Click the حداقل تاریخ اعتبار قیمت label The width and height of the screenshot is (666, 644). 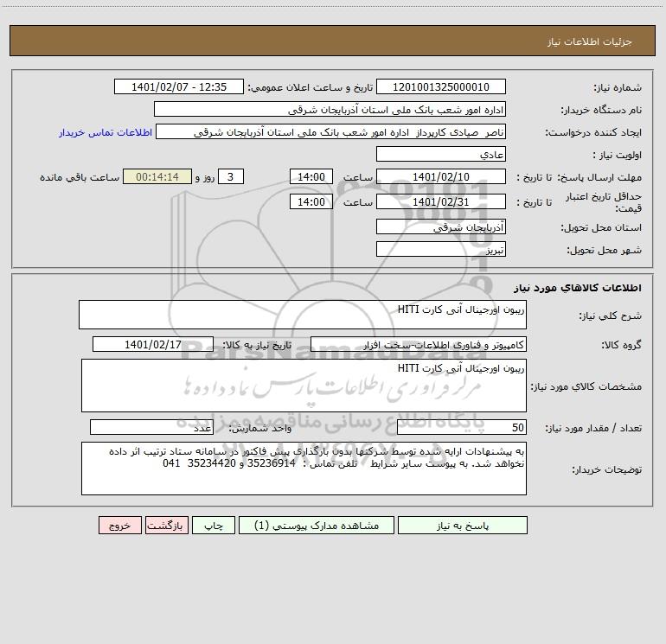click(x=604, y=202)
